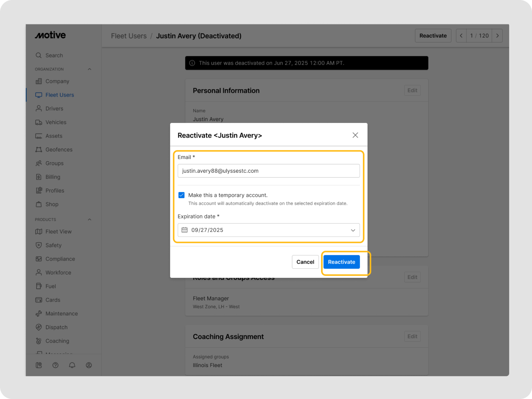532x399 pixels.
Task: Go to previous fleet user arrow
Action: click(461, 36)
